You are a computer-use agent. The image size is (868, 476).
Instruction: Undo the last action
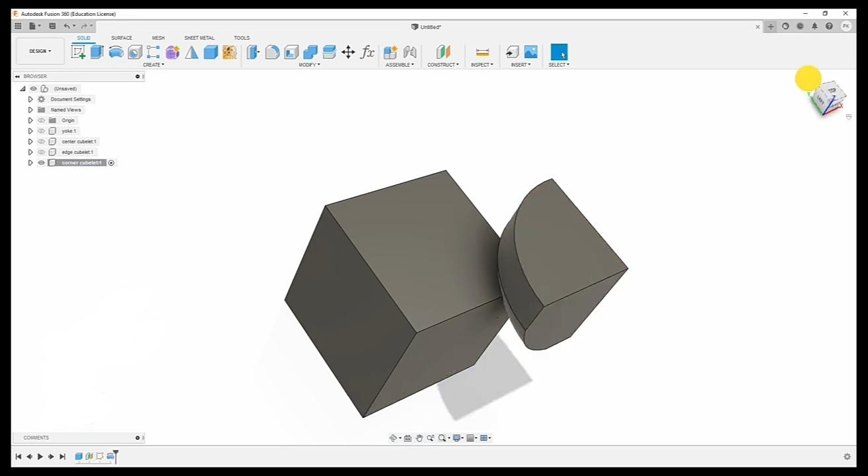point(66,26)
